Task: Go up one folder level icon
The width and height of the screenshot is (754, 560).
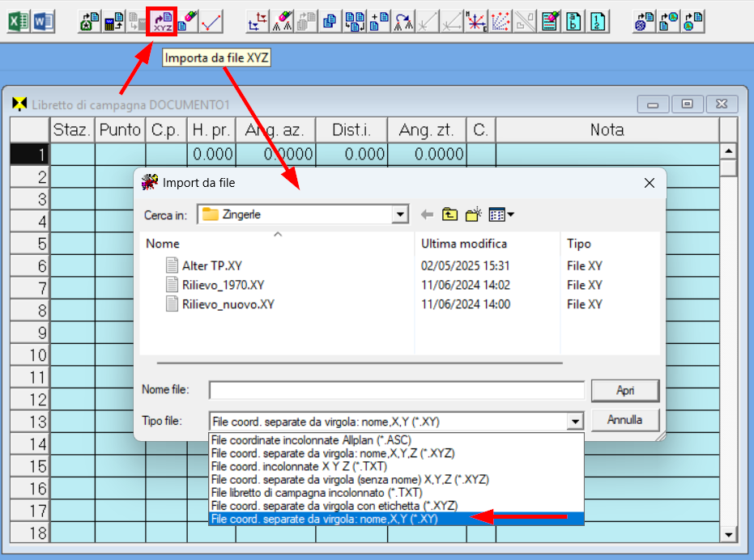Action: 449,214
